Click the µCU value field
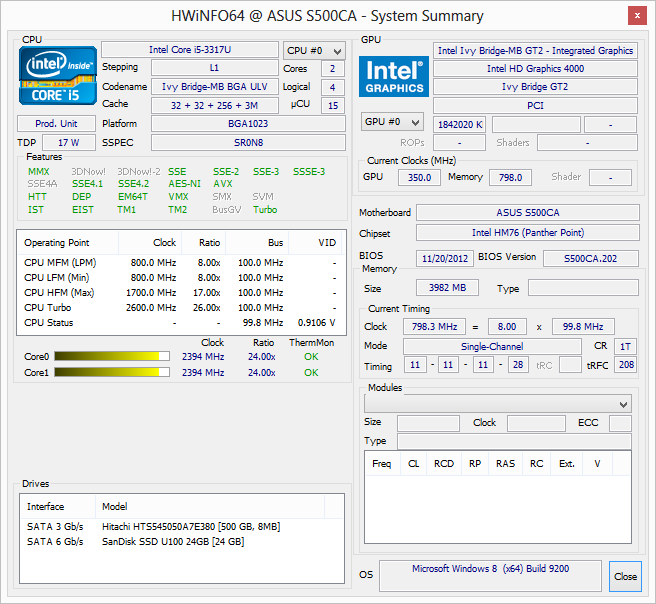Screen dimensions: 656x604 (333, 105)
